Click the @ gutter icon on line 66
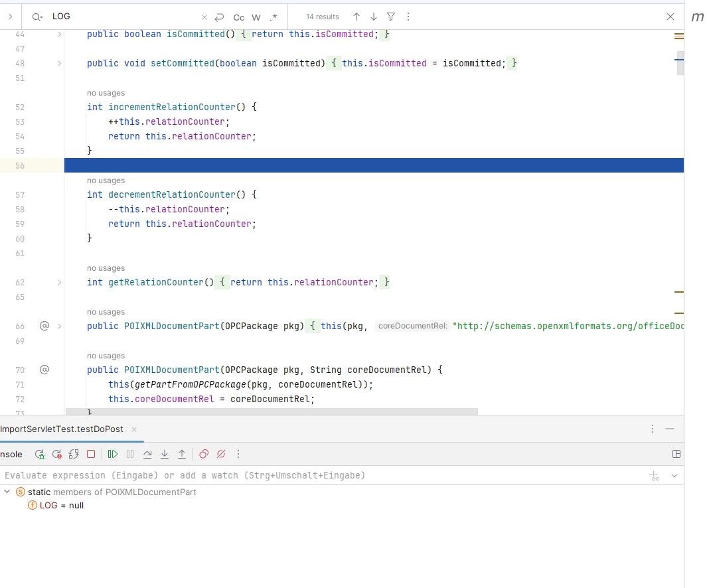 coord(44,326)
